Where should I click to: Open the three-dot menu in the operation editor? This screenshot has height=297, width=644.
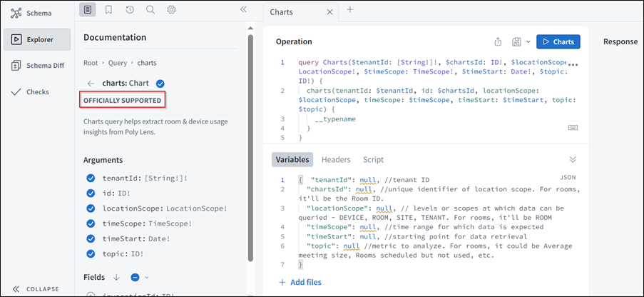(x=573, y=65)
